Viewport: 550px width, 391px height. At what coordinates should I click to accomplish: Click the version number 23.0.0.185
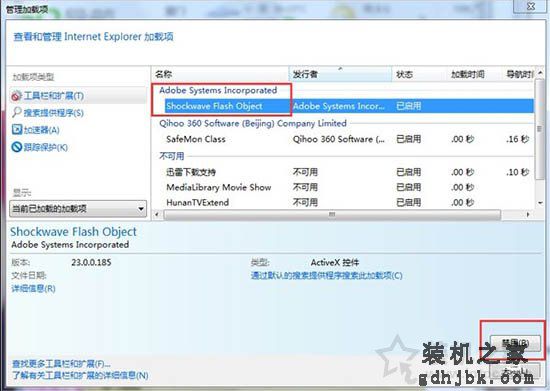(x=91, y=262)
